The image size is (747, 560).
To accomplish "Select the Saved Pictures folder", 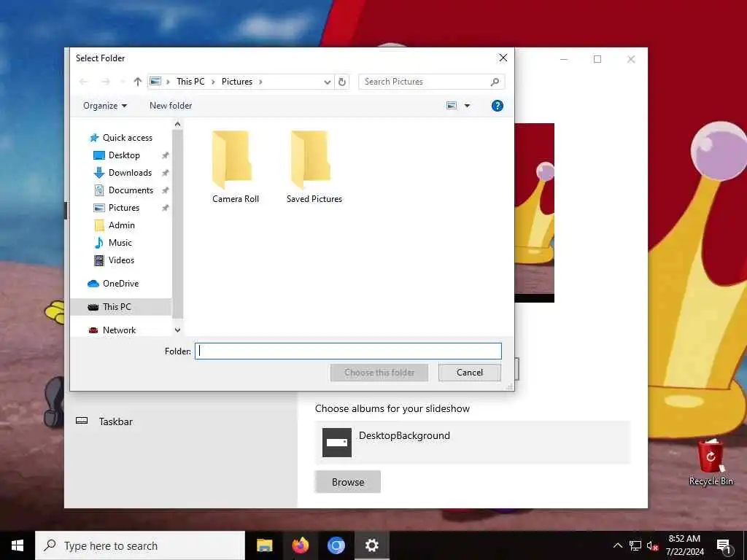I will (314, 167).
